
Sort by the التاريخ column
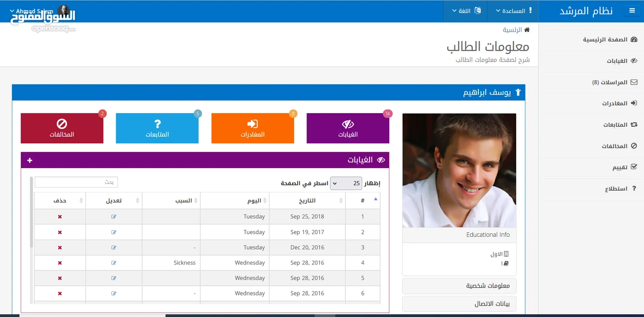click(307, 200)
